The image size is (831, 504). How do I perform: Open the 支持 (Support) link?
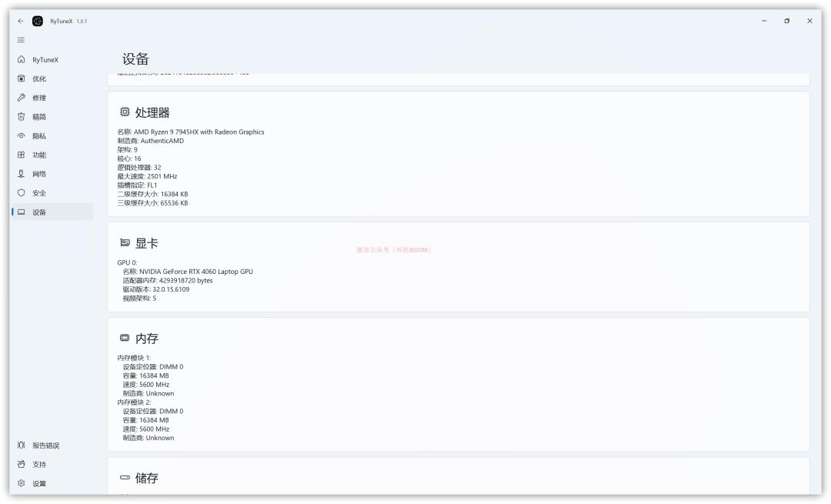pos(38,465)
